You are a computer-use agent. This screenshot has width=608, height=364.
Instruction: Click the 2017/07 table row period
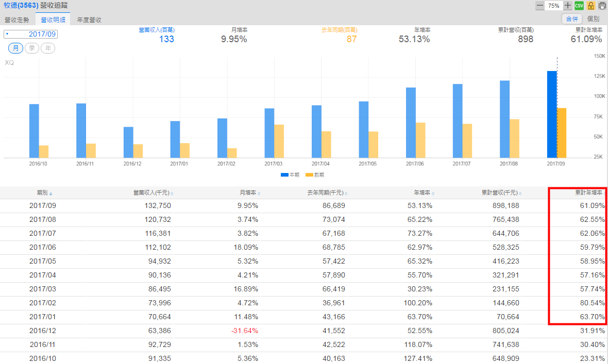43,233
